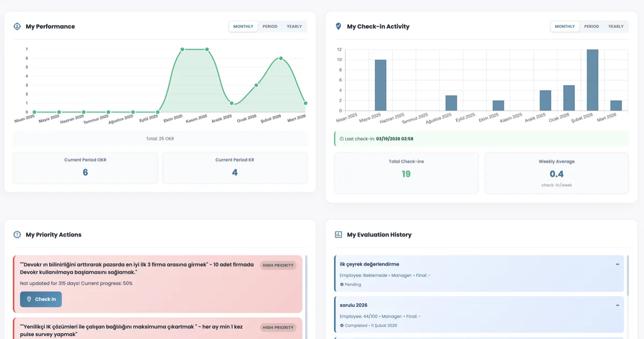Click the My Performance target icon
The height and width of the screenshot is (339, 644).
[17, 26]
